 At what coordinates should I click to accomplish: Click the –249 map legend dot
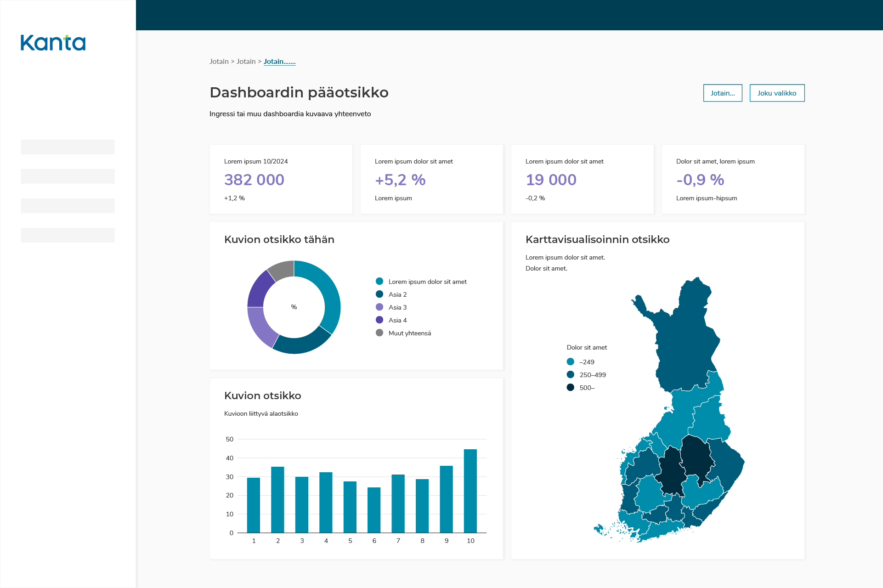tap(570, 362)
